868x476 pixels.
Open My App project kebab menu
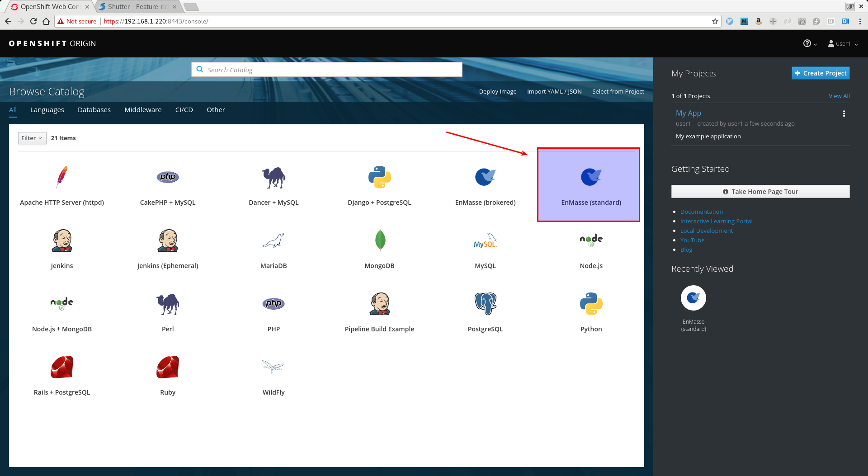(x=844, y=113)
